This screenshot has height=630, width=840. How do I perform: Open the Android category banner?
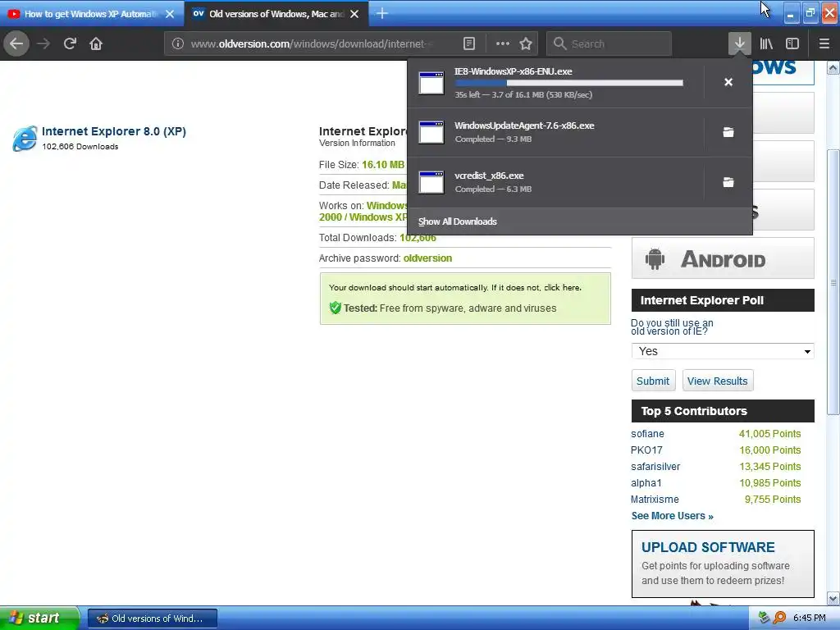[x=723, y=258]
